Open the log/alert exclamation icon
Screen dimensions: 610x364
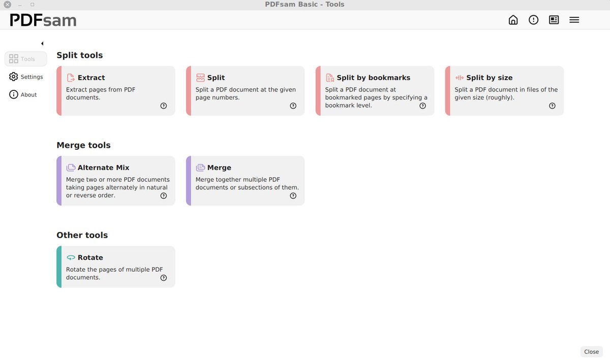pos(533,20)
